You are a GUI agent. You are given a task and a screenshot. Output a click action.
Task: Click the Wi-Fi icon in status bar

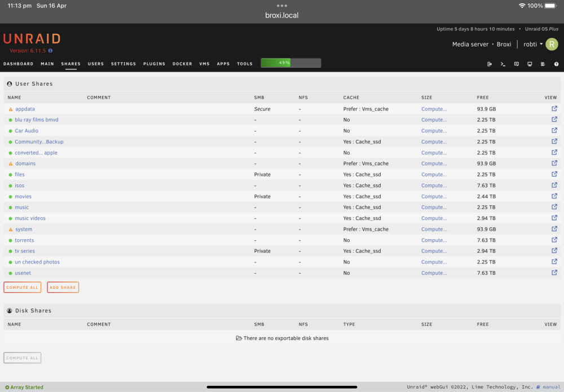[522, 6]
